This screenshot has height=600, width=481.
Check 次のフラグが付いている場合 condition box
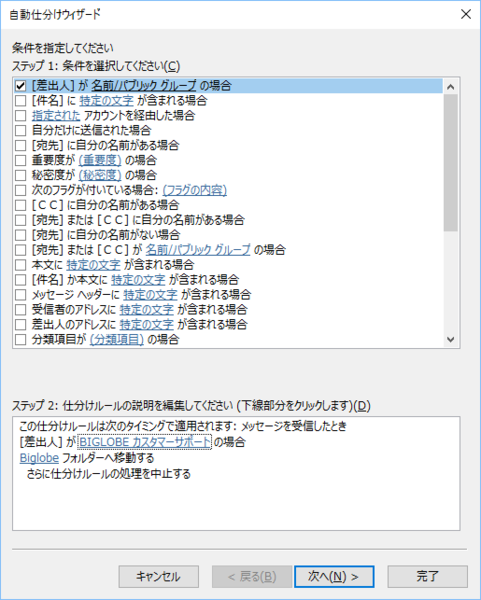pyautogui.click(x=20, y=190)
